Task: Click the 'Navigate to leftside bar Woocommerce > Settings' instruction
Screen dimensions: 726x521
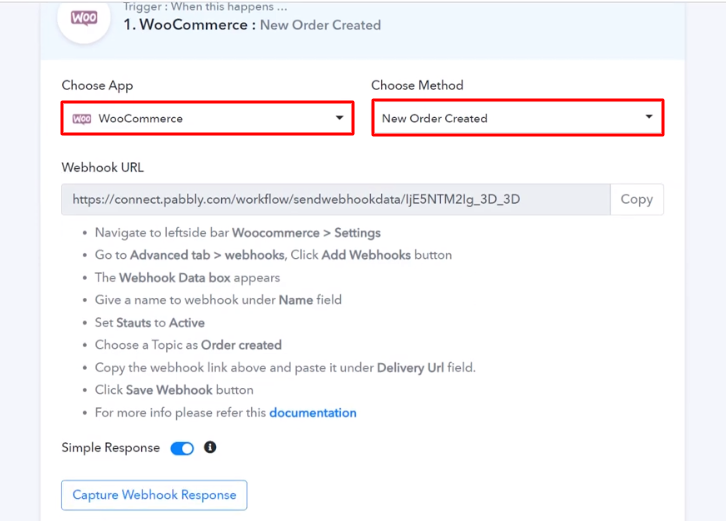Action: coord(238,232)
